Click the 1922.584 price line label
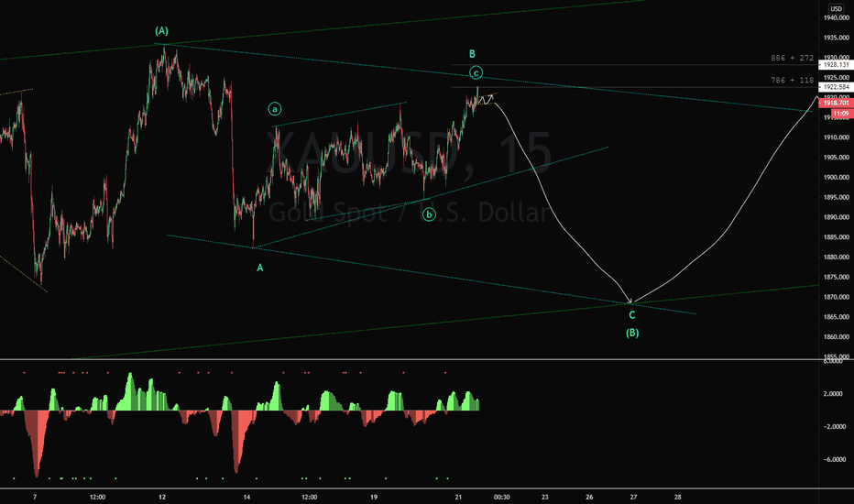This screenshot has height=504, width=854. [836, 87]
